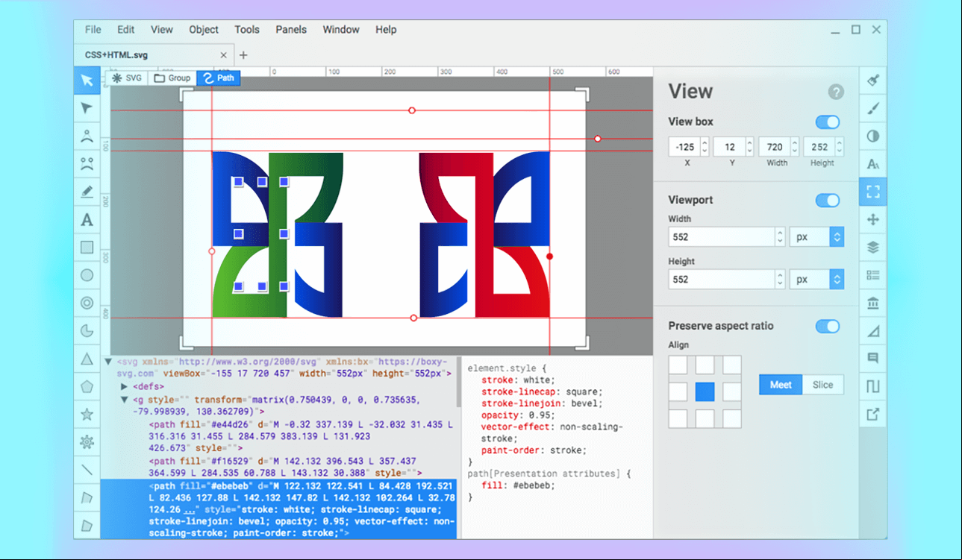Select the Ring tool
Image resolution: width=962 pixels, height=560 pixels.
pos(87,303)
